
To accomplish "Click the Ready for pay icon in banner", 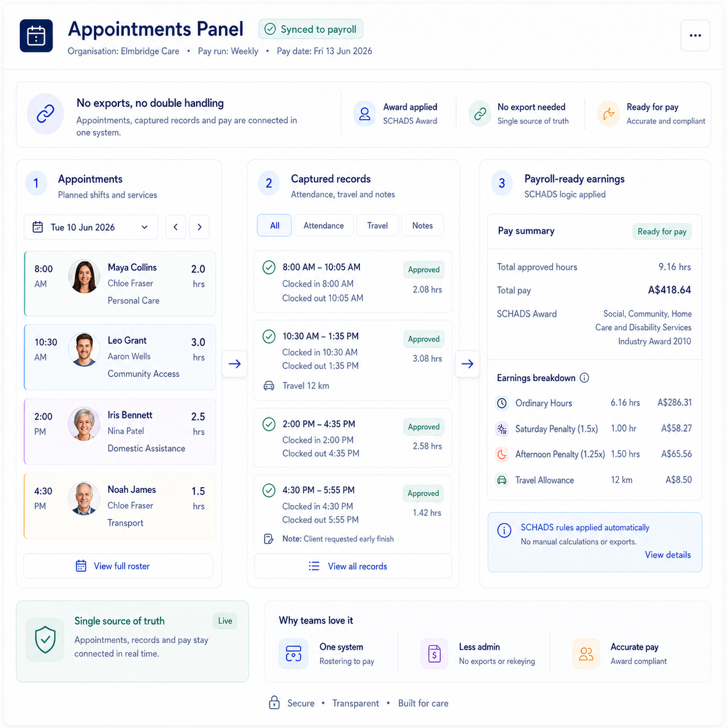I will pyautogui.click(x=608, y=114).
